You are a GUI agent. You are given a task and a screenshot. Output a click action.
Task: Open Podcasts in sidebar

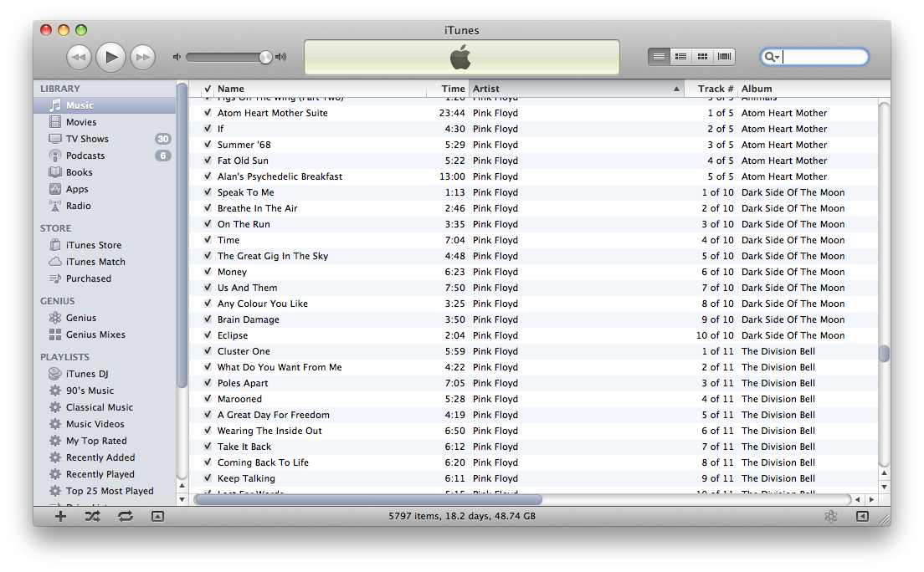pyautogui.click(x=105, y=156)
